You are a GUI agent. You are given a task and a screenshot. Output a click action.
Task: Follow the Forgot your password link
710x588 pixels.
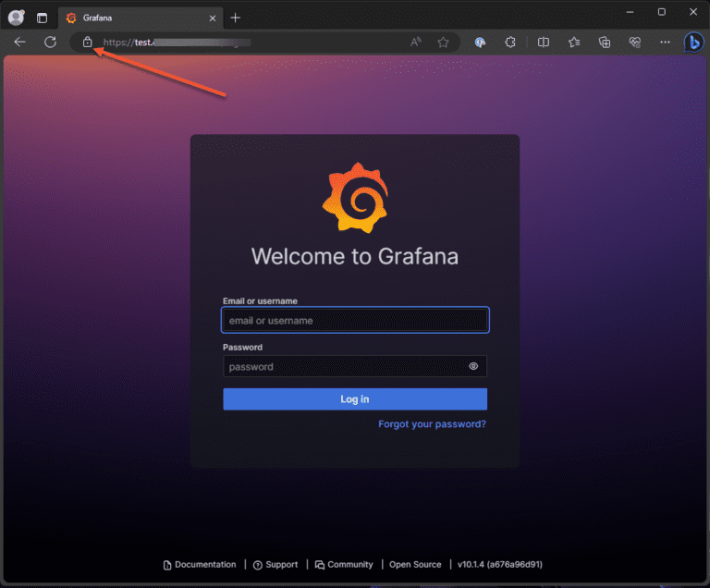[x=432, y=424]
